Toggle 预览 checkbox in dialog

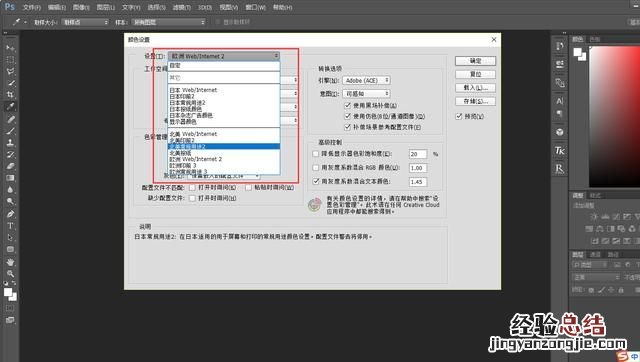pyautogui.click(x=459, y=116)
